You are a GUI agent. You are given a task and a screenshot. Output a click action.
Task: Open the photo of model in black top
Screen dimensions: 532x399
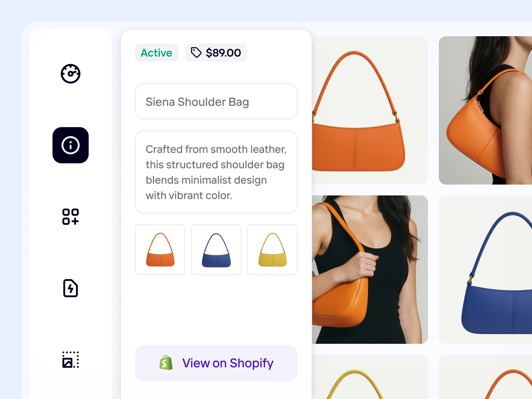[x=369, y=270]
